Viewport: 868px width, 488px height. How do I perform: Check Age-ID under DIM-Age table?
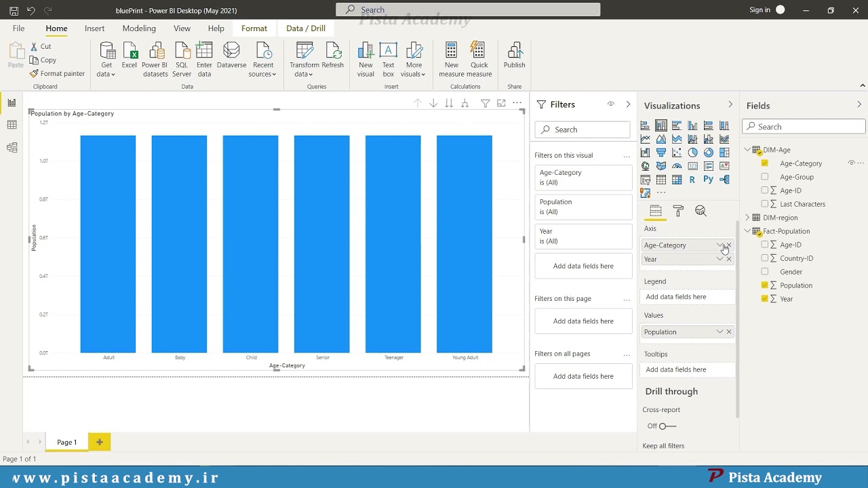point(765,190)
